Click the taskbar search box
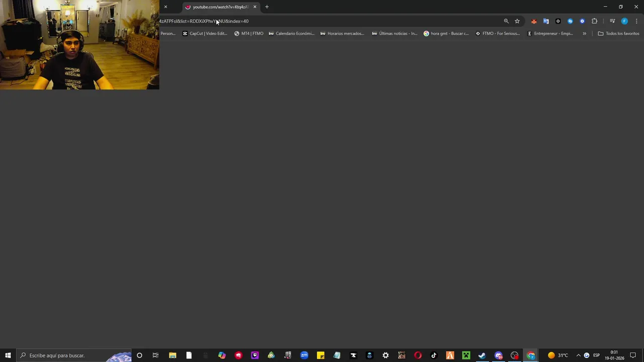 coord(74,355)
